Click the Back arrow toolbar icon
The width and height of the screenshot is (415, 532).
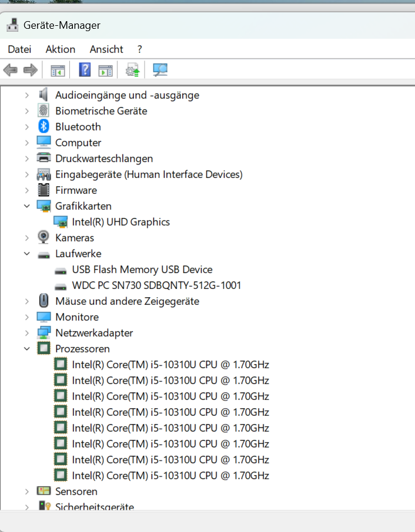point(10,70)
